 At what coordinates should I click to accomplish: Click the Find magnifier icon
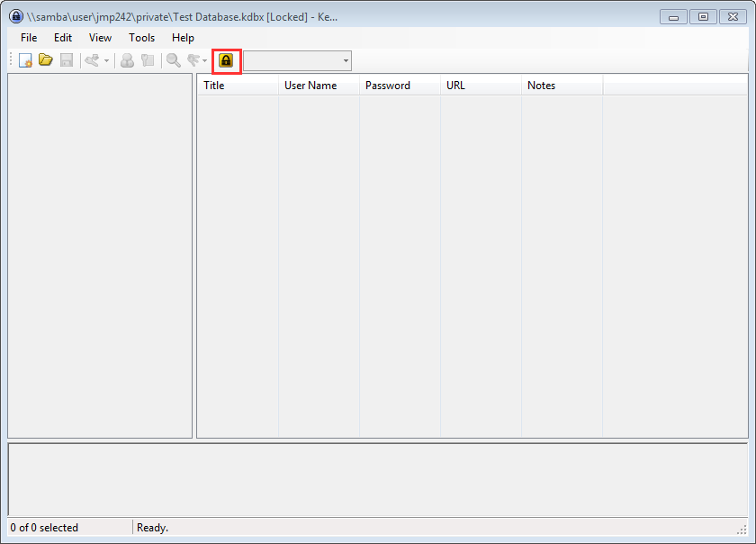(173, 60)
